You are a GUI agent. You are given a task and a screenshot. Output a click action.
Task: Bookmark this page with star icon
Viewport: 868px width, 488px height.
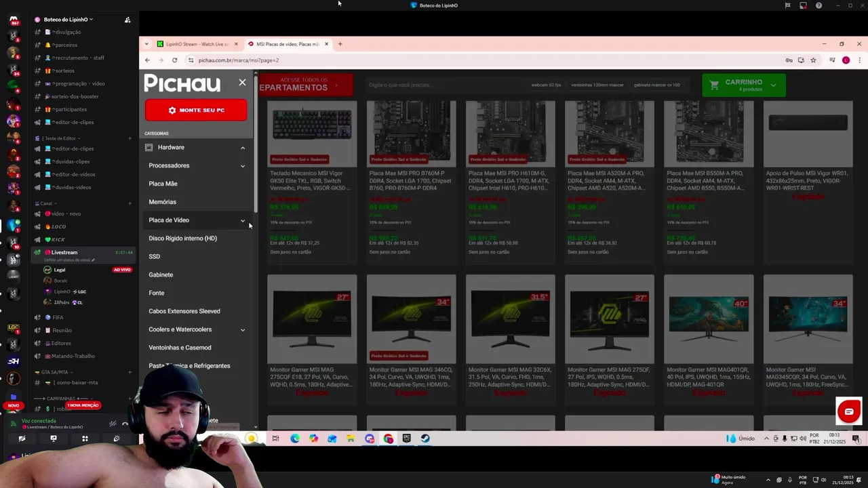813,60
